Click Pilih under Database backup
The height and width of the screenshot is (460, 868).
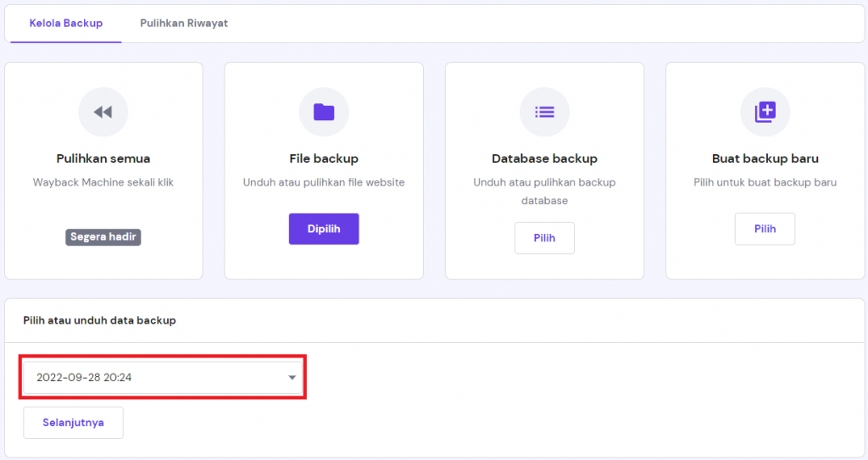[x=544, y=238]
